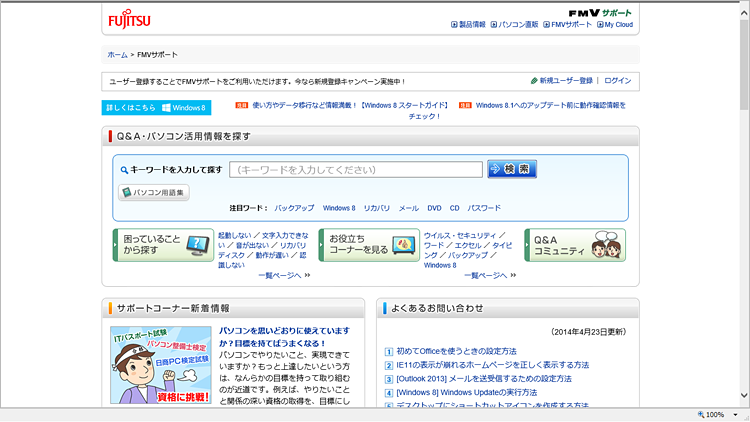Click the 検索 search button
This screenshot has height=422, width=750.
point(512,169)
